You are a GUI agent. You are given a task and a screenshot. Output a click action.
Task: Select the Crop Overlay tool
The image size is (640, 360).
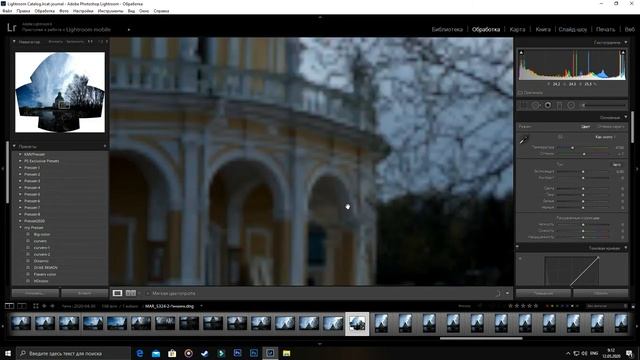click(x=523, y=105)
